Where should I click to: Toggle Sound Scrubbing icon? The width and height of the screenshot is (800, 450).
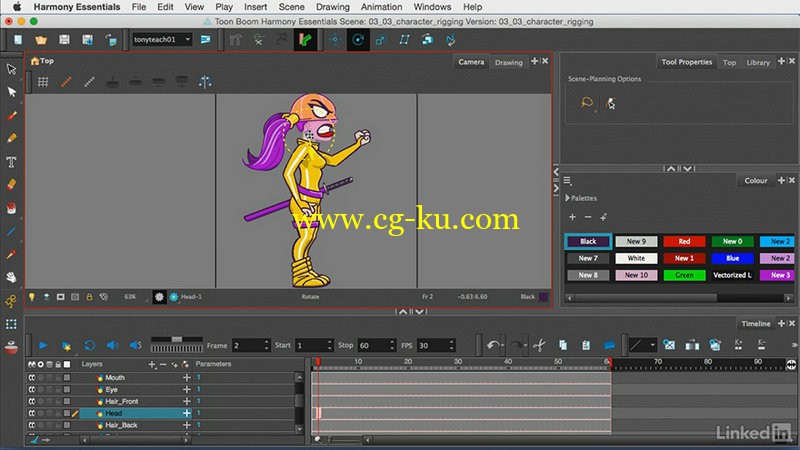coord(136,345)
